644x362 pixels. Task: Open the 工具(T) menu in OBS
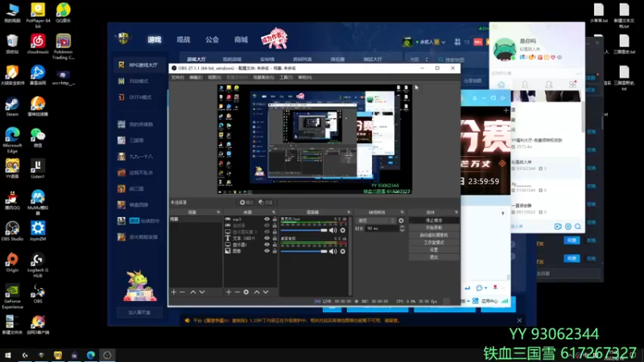click(287, 77)
